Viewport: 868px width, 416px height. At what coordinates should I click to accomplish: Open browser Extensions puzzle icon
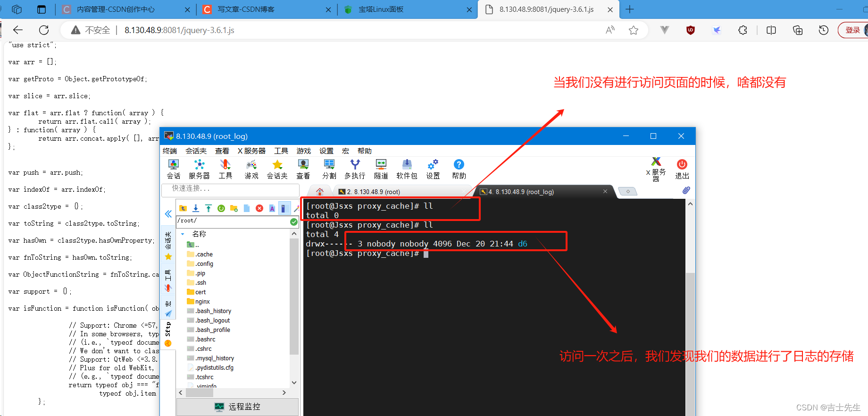coord(743,30)
